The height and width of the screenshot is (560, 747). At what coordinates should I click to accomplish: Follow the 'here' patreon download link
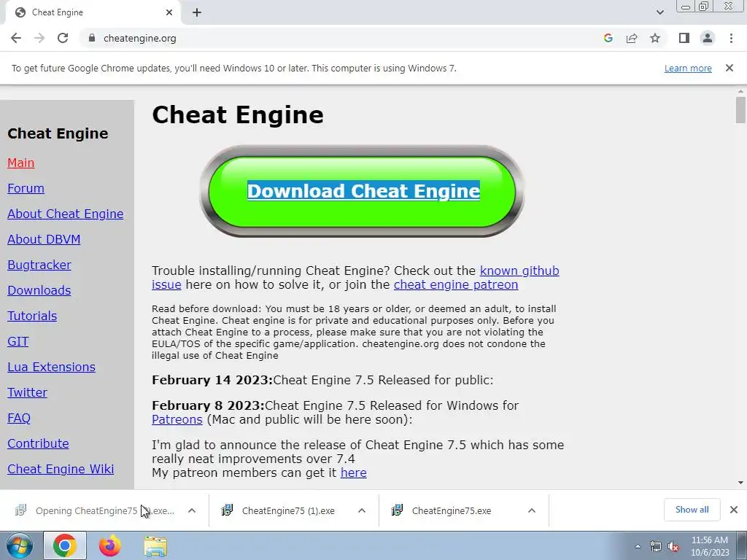tap(354, 472)
